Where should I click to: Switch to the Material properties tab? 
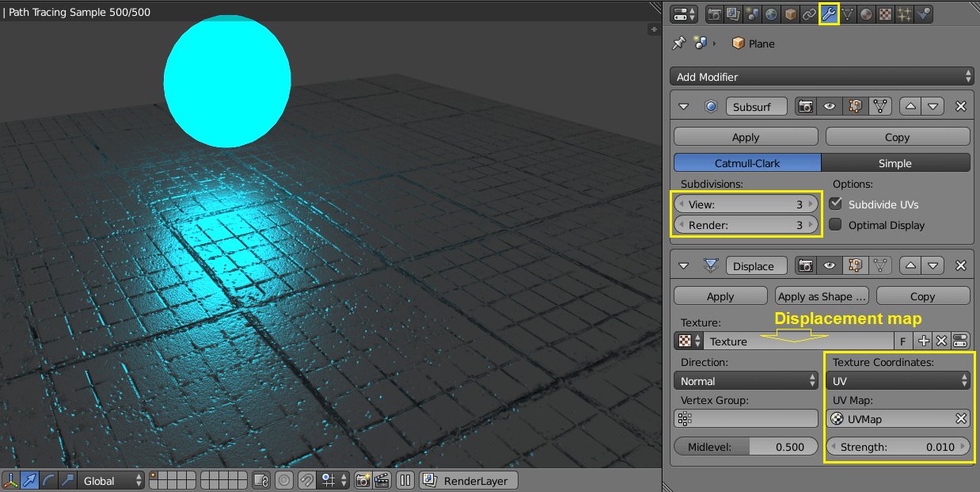click(x=867, y=14)
